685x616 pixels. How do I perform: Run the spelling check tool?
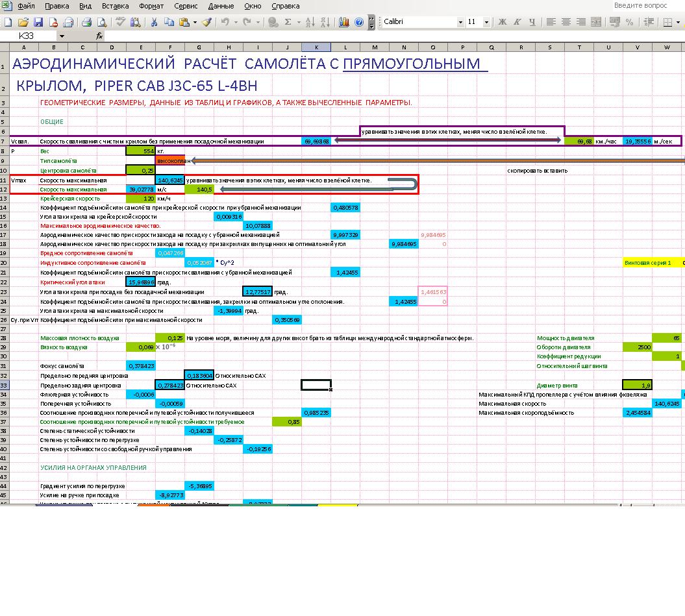[x=120, y=22]
